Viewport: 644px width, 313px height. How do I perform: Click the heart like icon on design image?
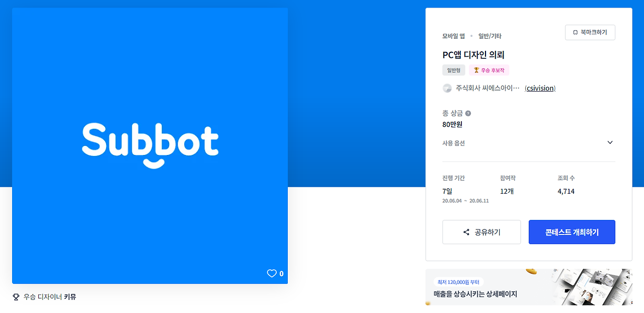point(272,274)
